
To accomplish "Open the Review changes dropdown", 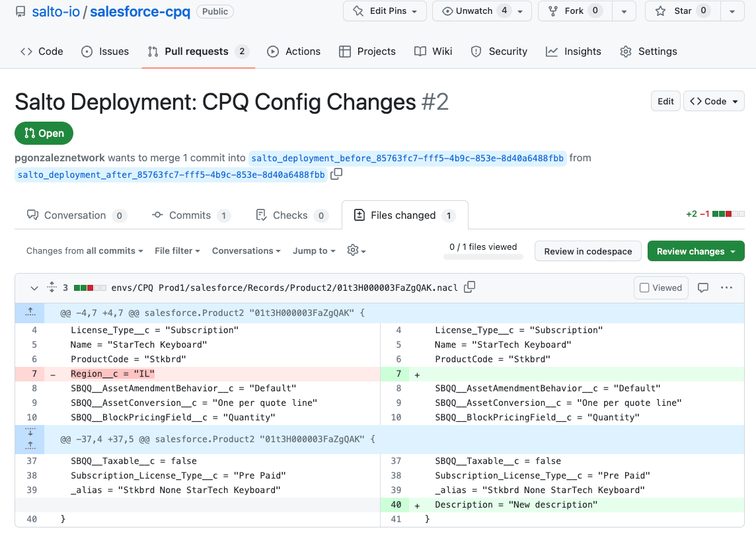I will tap(696, 251).
